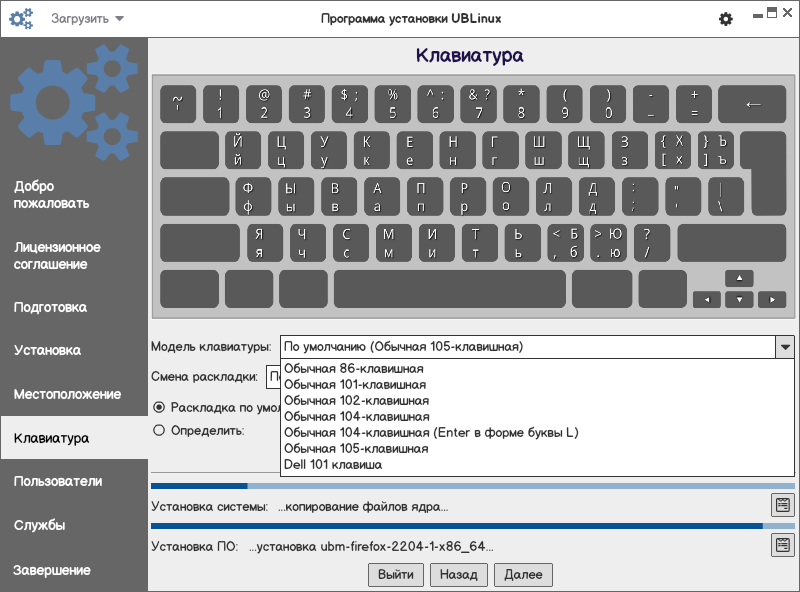Click the Й key on keyboard preview

pos(243,150)
